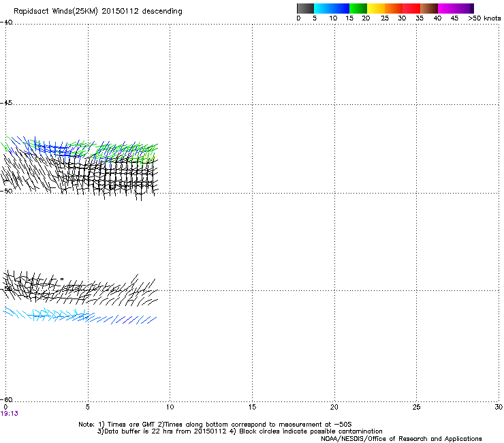Click the '>50 knots' legend label
Image resolution: width=504 pixels, height=443 pixels.
484,18
